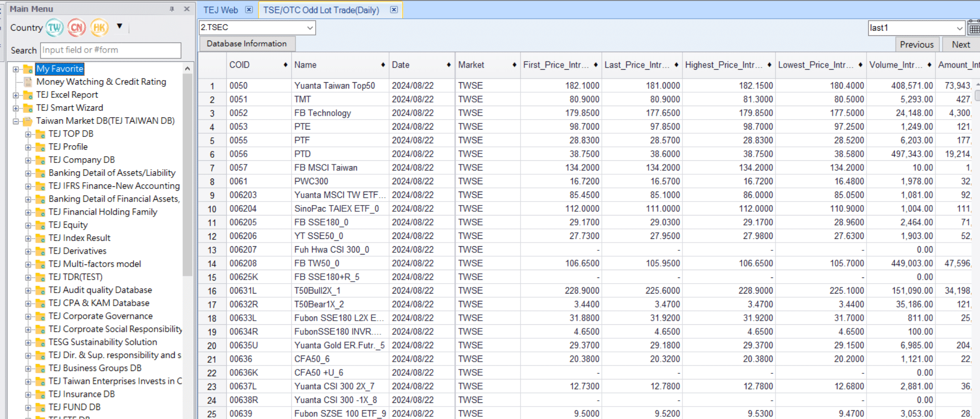Click the Next button
The height and width of the screenshot is (419, 980).
(960, 45)
